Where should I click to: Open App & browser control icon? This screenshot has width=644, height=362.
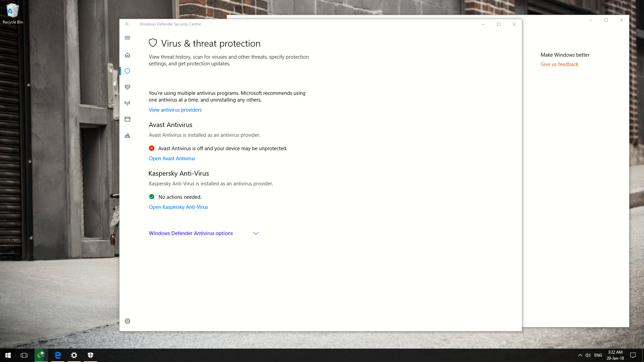pos(127,119)
